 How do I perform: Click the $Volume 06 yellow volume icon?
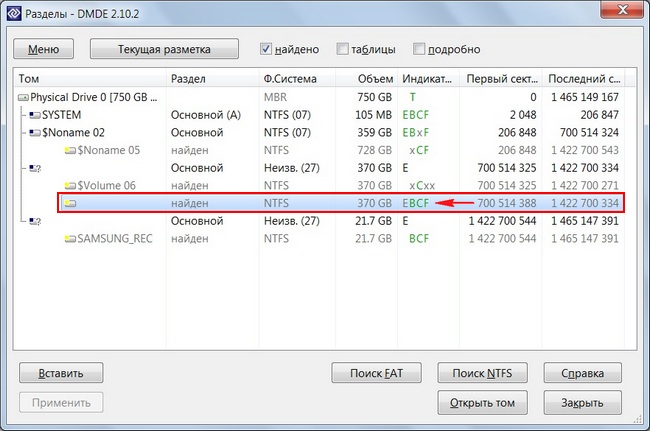pyautogui.click(x=70, y=185)
